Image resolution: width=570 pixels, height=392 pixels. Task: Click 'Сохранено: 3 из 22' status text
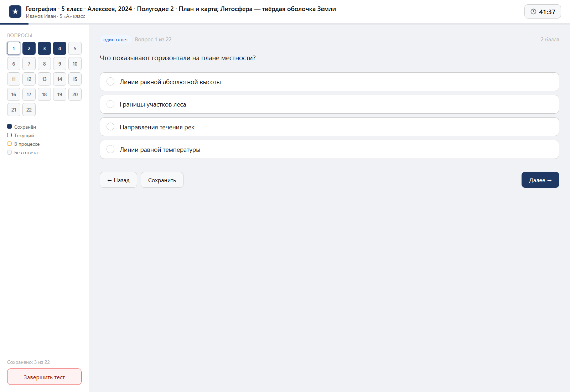coord(28,362)
